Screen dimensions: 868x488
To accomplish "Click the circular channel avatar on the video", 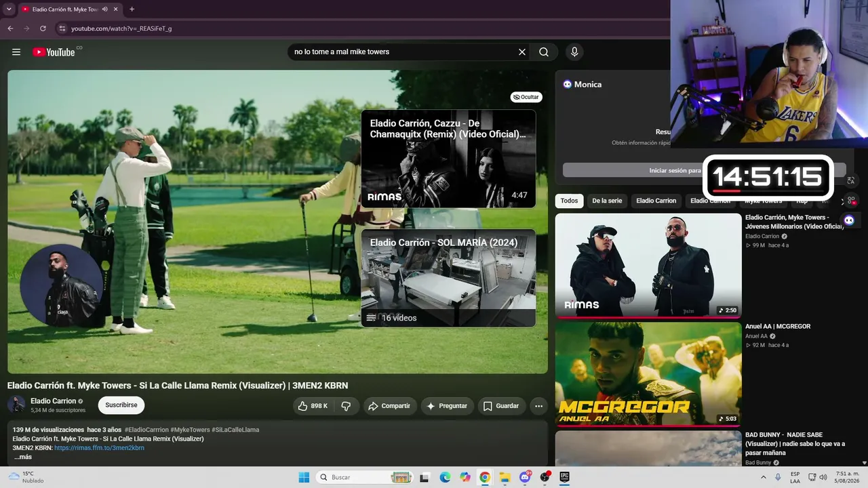I will click(61, 285).
